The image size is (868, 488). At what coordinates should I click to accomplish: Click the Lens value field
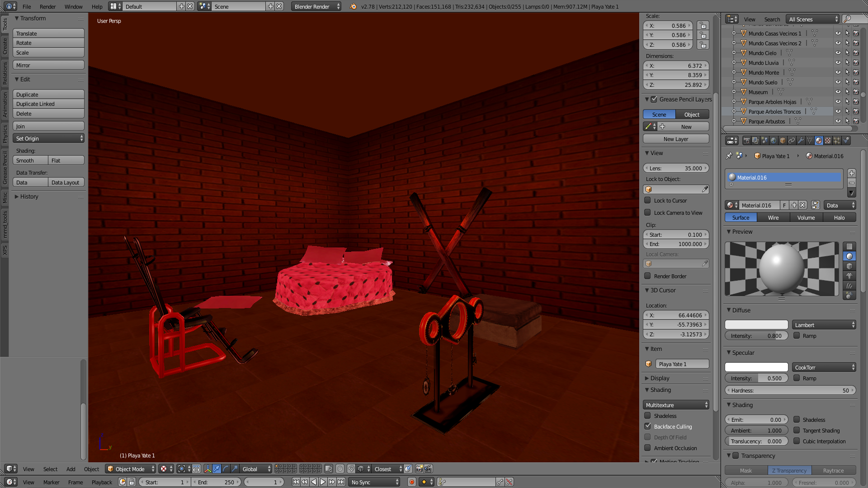tap(676, 168)
